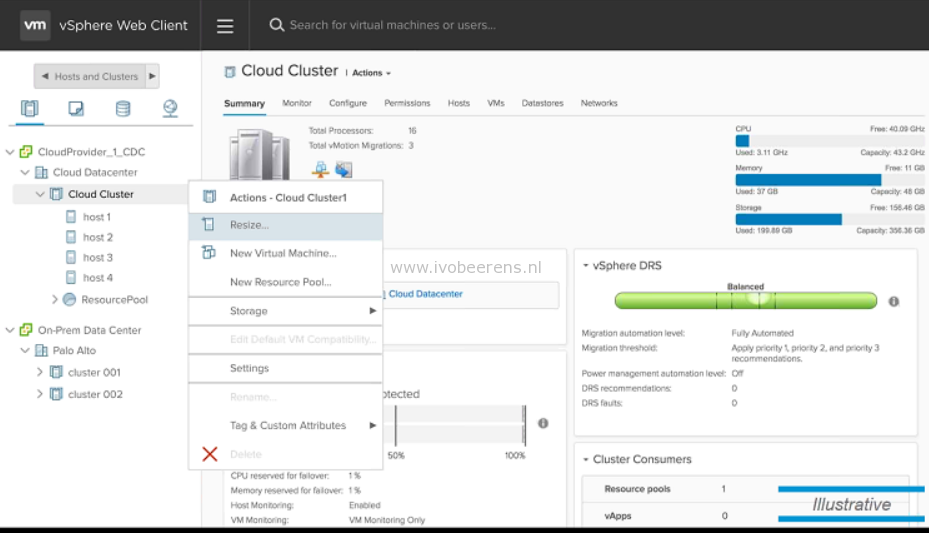Viewport: 929px width, 533px height.
Task: Open Cloud Cluster Actions dropdown
Action: (371, 73)
